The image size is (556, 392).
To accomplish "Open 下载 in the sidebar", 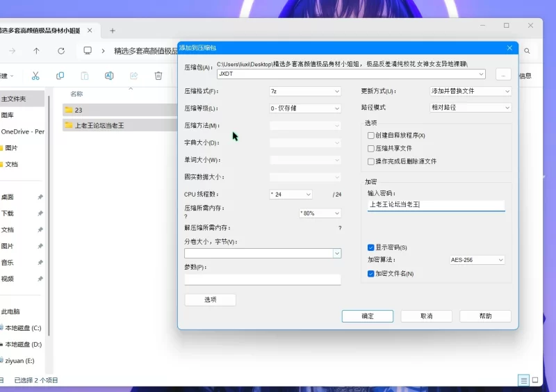I will pyautogui.click(x=8, y=213).
